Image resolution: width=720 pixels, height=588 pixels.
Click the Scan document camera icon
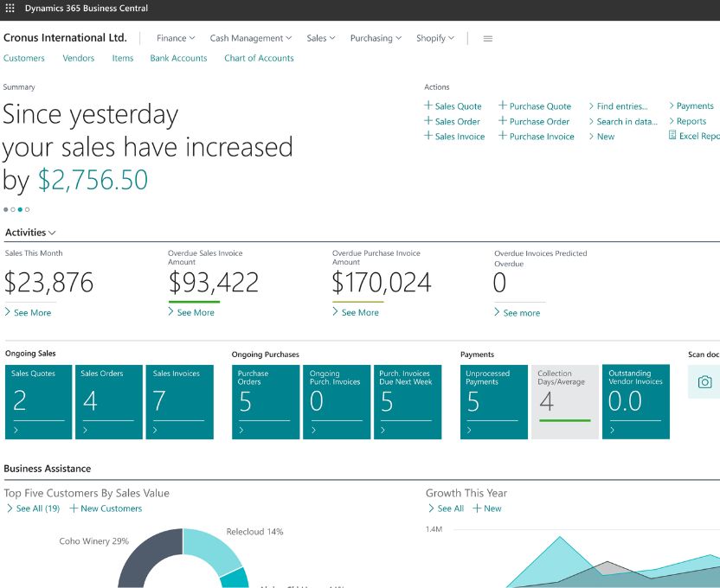click(x=704, y=381)
